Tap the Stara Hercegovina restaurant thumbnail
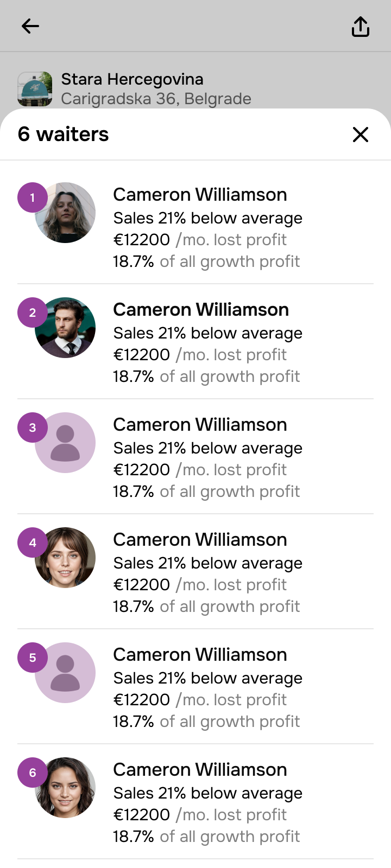The height and width of the screenshot is (868, 391). tap(35, 88)
